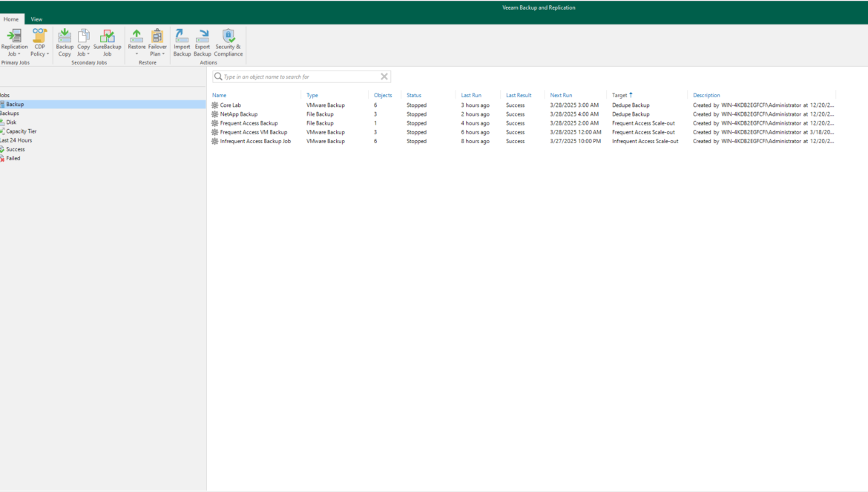Switch to the View ribbon tab
Screen dimensions: 868x492
point(36,19)
